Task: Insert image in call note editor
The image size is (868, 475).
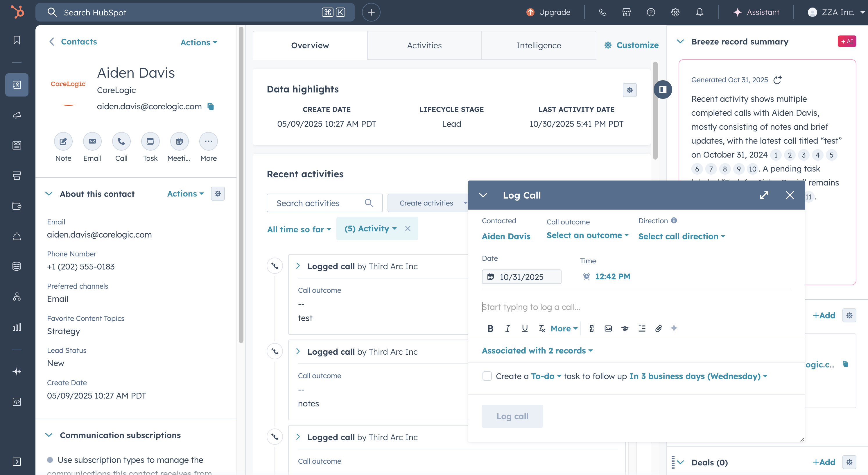Action: pyautogui.click(x=608, y=328)
